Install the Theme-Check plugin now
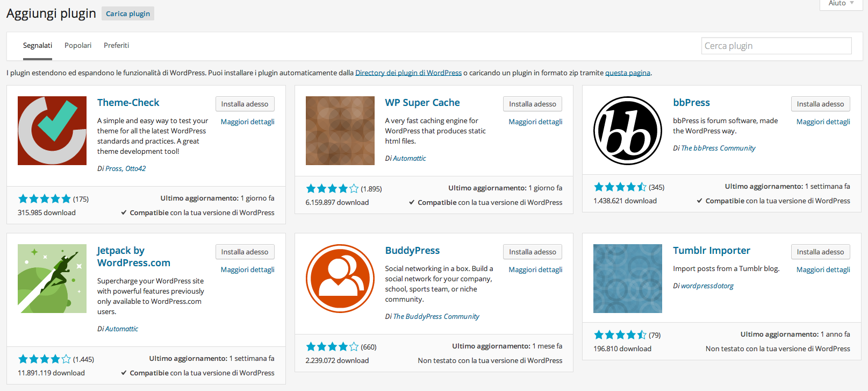This screenshot has width=868, height=391. pyautogui.click(x=245, y=104)
